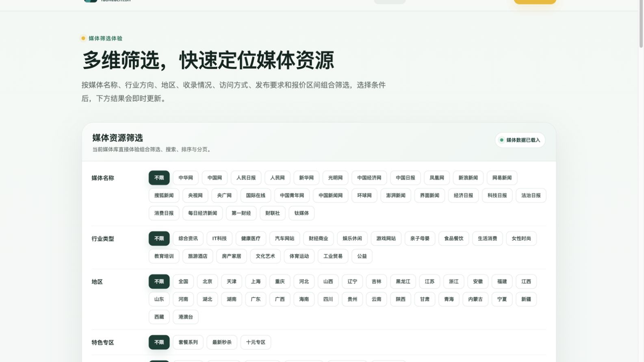
Task: Select 生活消费 industry type
Action: point(487,239)
